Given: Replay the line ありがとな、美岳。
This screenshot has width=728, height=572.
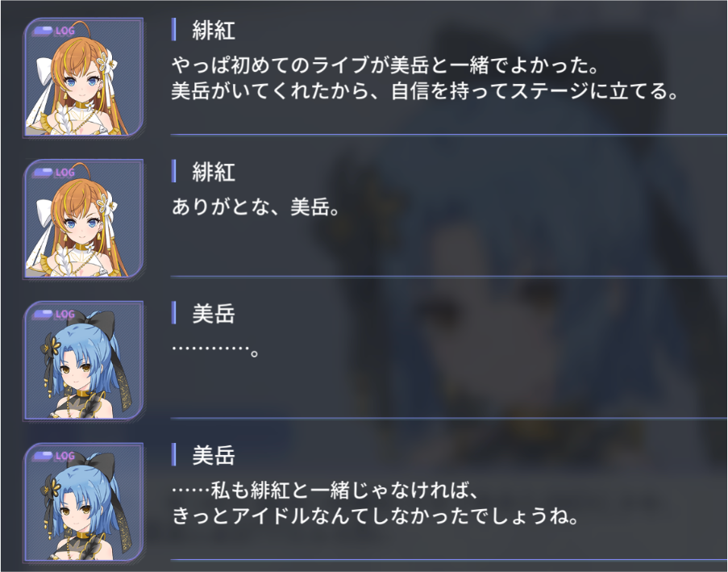Looking at the screenshot, I should (x=256, y=207).
